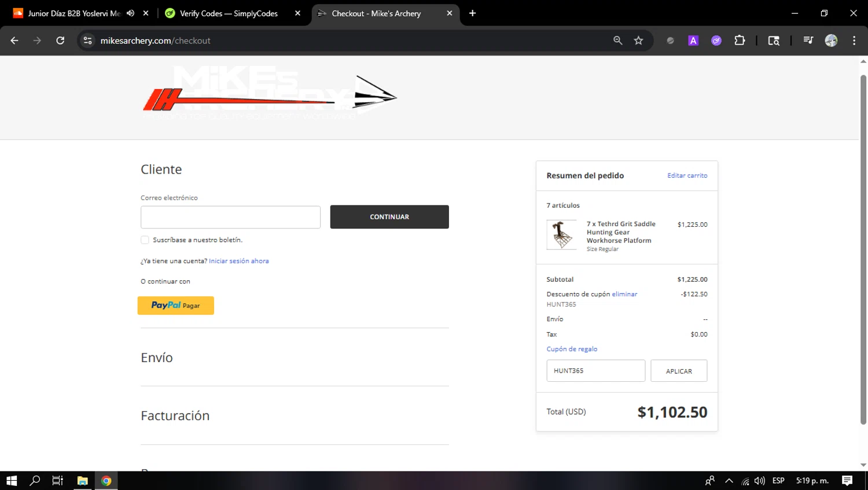Open the purple A extension
The width and height of the screenshot is (868, 490).
(693, 40)
